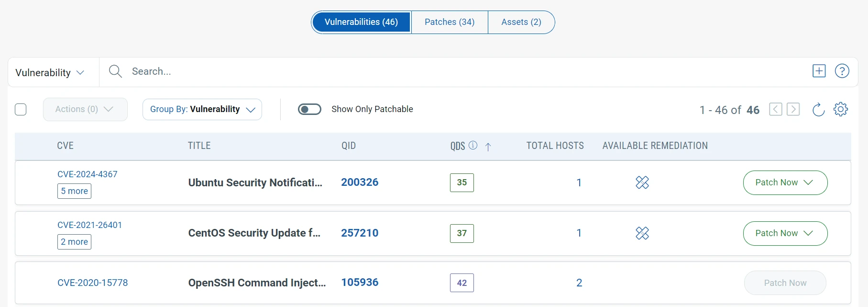Enable Show Only Patchable toggle
The height and width of the screenshot is (307, 868).
tap(309, 109)
